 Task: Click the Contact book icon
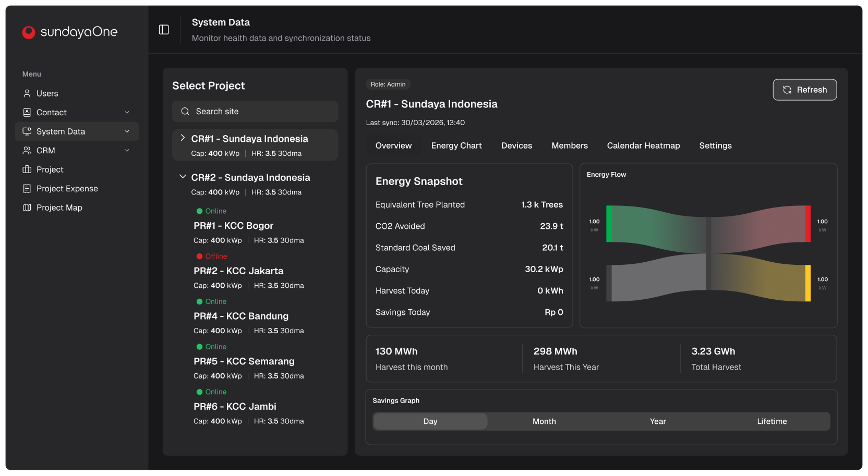tap(27, 112)
